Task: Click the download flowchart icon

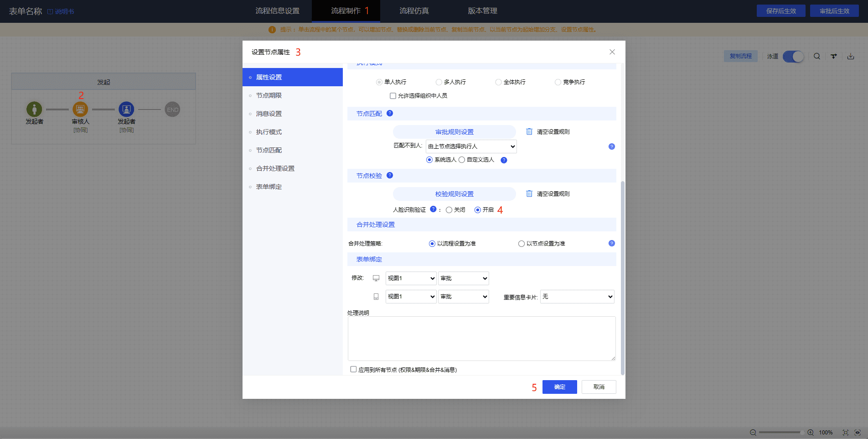Action: (851, 56)
